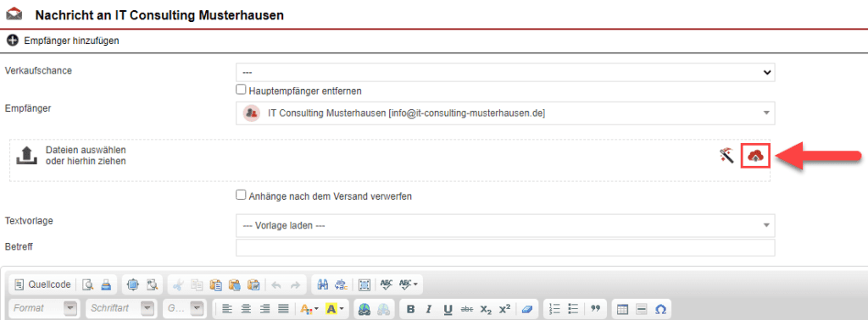This screenshot has width=868, height=320.
Task: Click the Cut scissors icon
Action: pyautogui.click(x=178, y=285)
